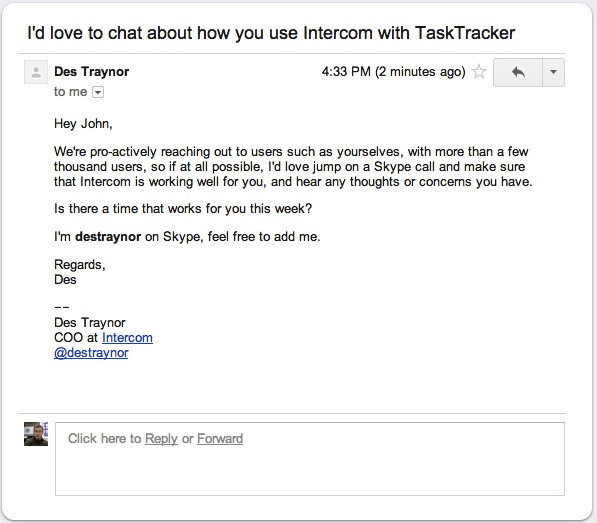The height and width of the screenshot is (523, 597).
Task: Open more options dropdown beside reply button
Action: [x=553, y=72]
